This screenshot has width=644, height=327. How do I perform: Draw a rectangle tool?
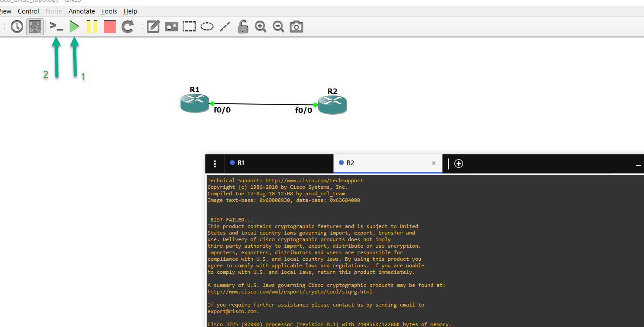pyautogui.click(x=189, y=27)
